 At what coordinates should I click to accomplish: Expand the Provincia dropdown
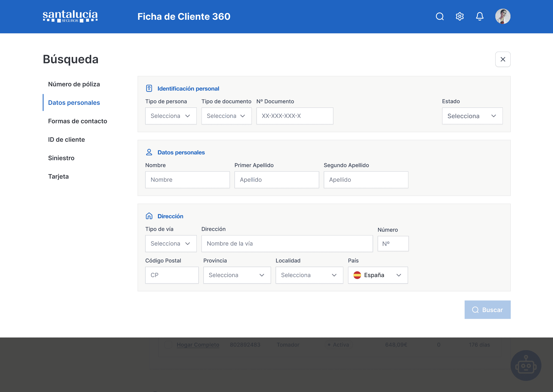point(237,275)
